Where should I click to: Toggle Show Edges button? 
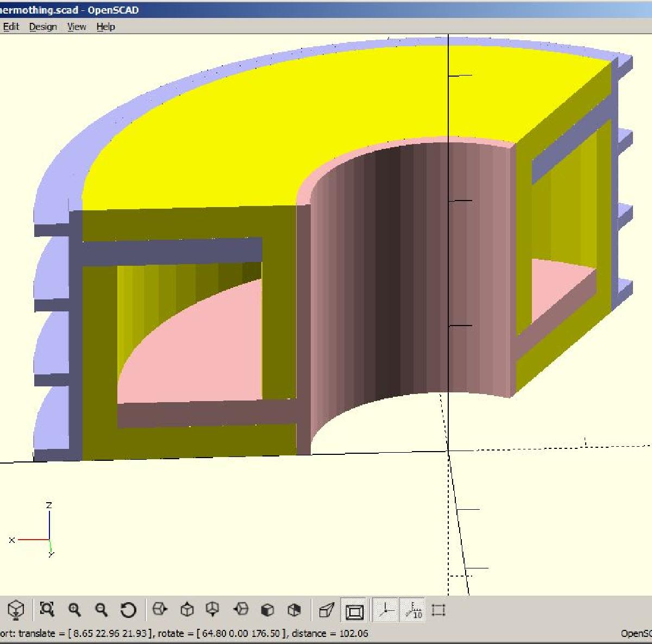click(x=438, y=610)
